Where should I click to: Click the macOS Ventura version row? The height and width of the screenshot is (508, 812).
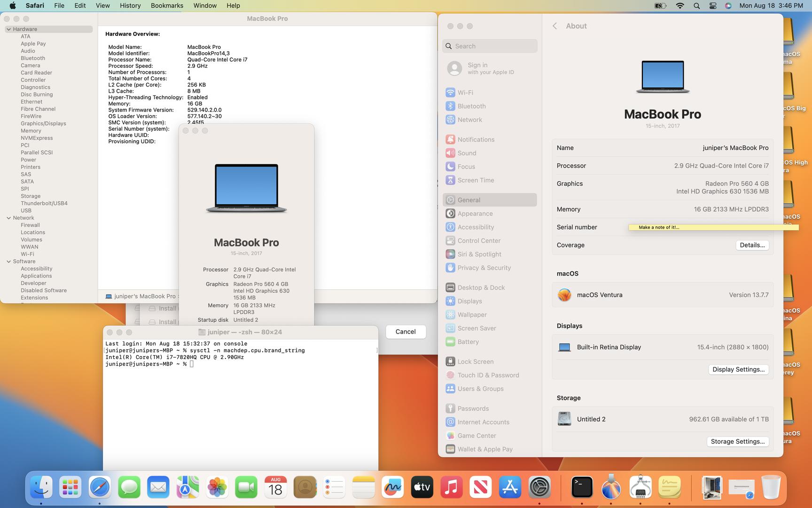663,295
